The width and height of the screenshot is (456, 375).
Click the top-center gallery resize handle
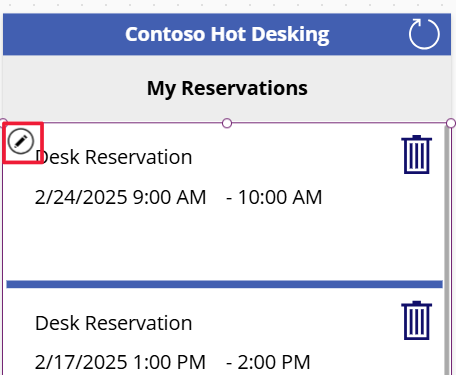227,123
